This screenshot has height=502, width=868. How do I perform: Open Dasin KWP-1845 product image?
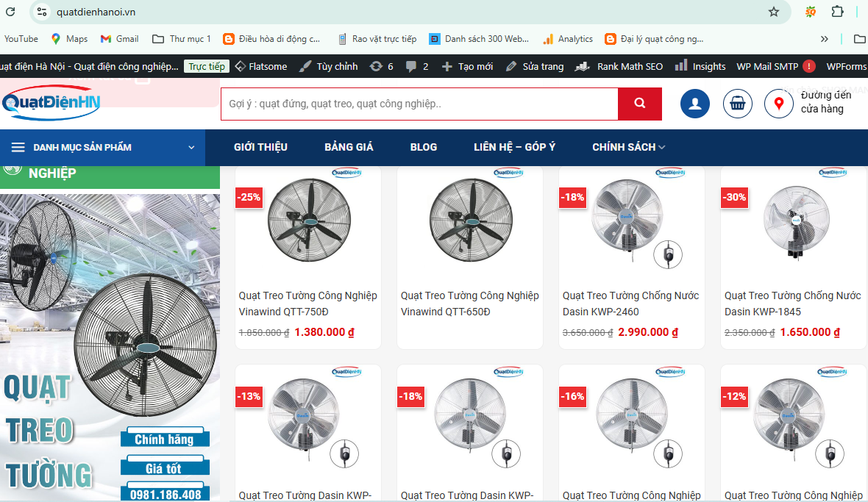[796, 222]
